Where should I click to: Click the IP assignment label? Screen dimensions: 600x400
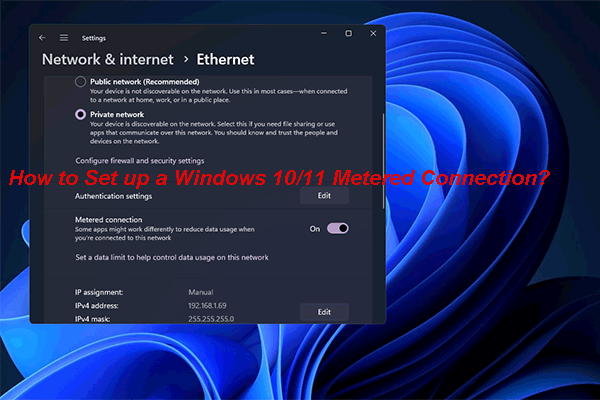pyautogui.click(x=99, y=292)
